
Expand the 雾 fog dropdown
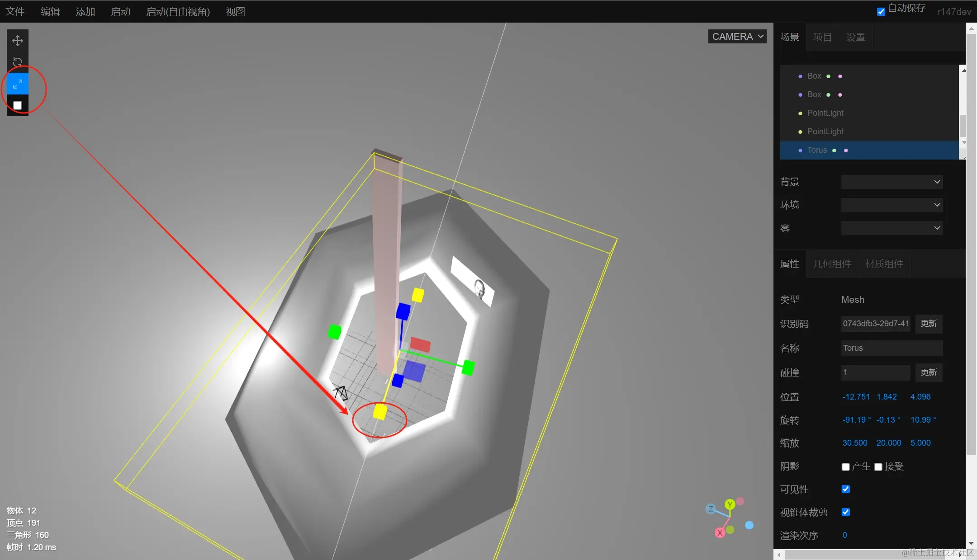[x=892, y=228]
